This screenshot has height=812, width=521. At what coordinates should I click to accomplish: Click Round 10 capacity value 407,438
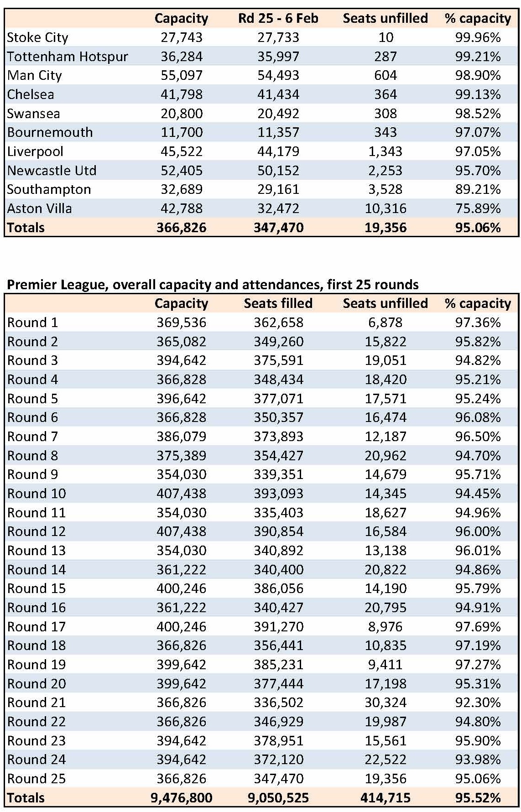181,494
